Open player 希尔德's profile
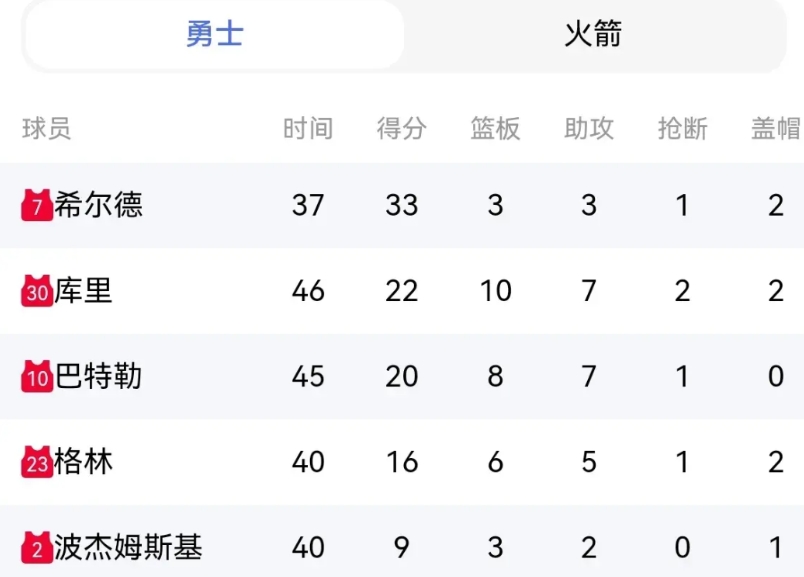This screenshot has width=804, height=577. click(x=99, y=205)
